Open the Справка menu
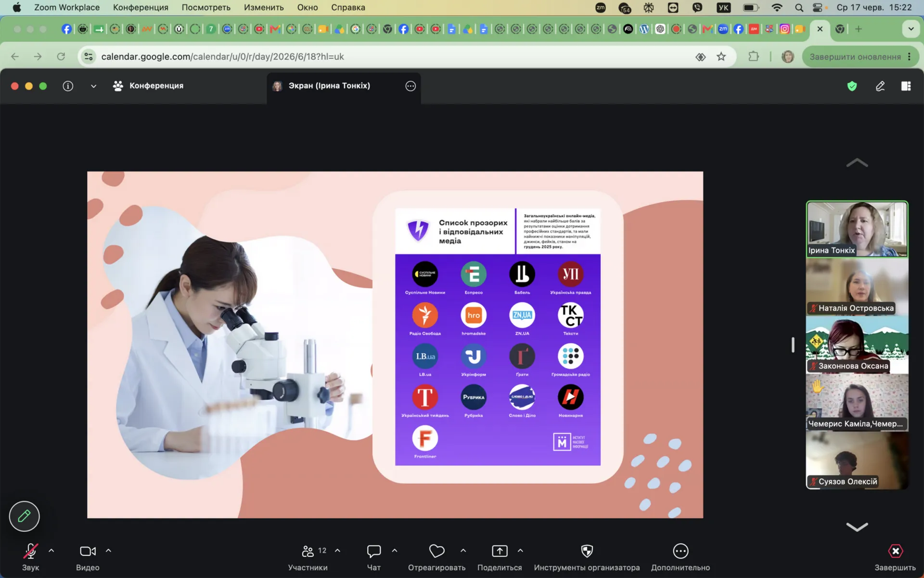The height and width of the screenshot is (578, 924). pos(348,7)
